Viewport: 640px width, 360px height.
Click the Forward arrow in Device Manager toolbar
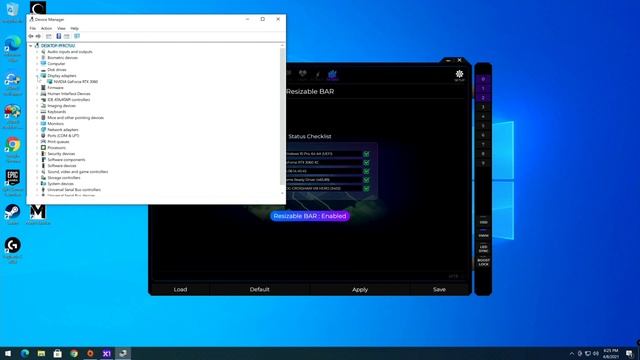tap(38, 36)
